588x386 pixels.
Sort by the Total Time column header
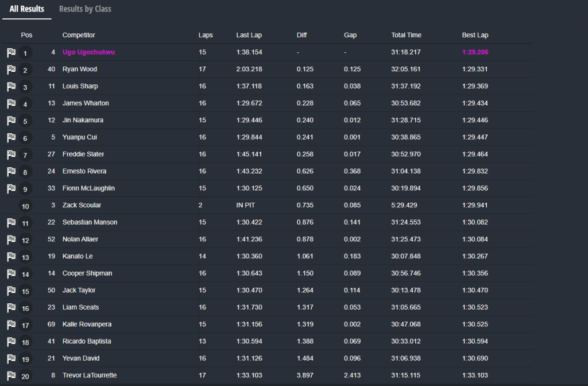point(406,35)
